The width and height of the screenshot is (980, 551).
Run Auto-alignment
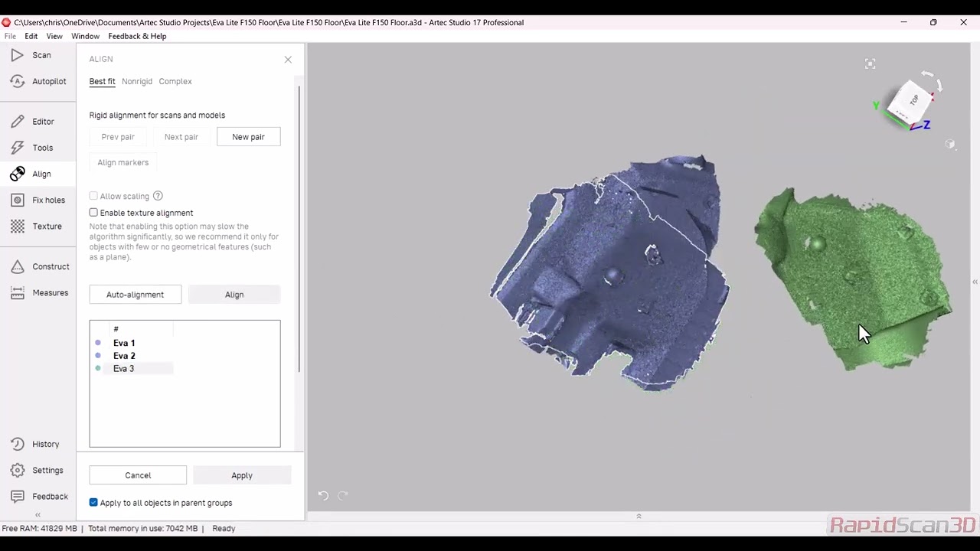click(x=136, y=295)
